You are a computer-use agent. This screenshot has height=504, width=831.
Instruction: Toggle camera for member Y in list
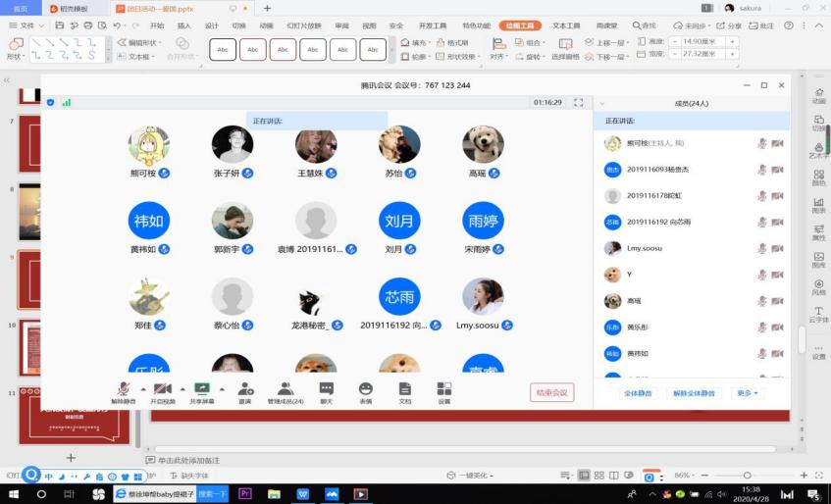coord(777,275)
